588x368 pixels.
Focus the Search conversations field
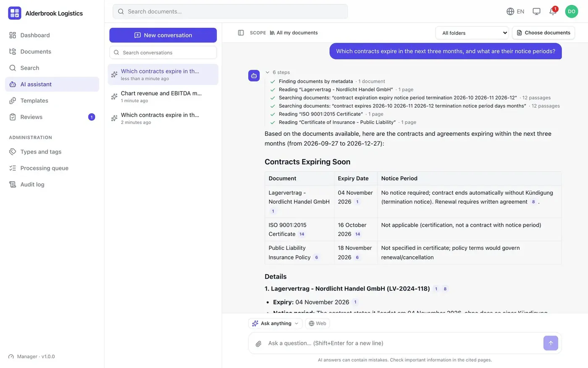click(x=163, y=53)
